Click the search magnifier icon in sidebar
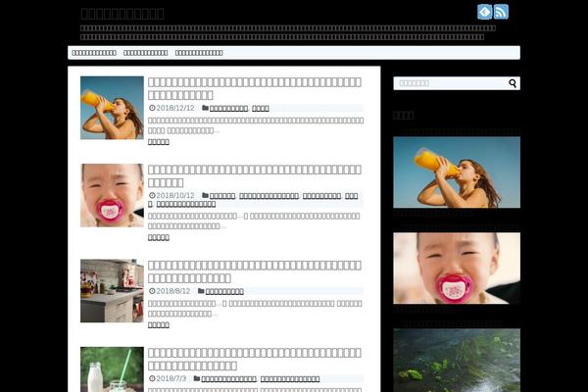The image size is (588, 392). point(514,83)
